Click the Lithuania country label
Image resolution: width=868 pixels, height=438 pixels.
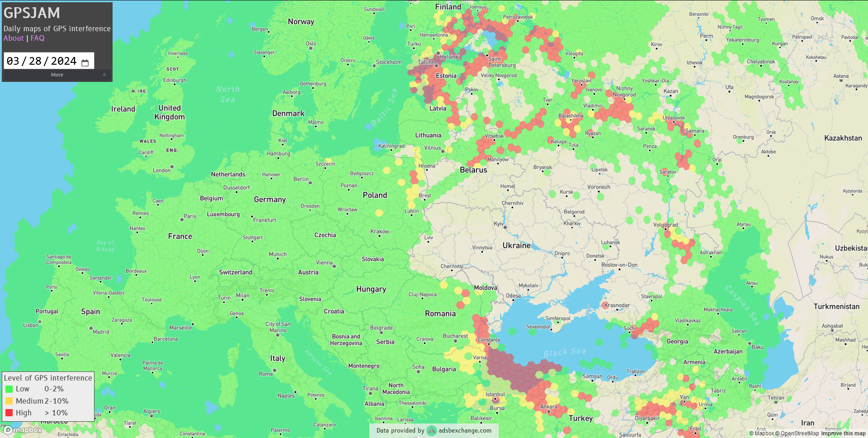tap(428, 135)
